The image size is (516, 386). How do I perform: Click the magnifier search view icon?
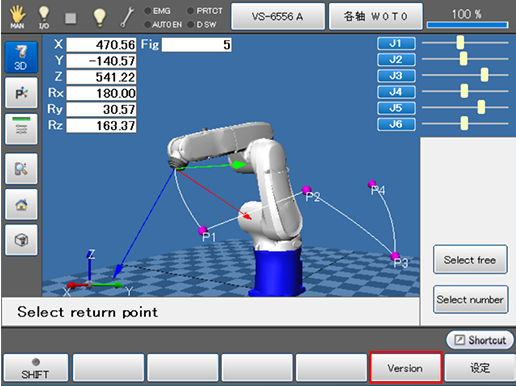[21, 169]
